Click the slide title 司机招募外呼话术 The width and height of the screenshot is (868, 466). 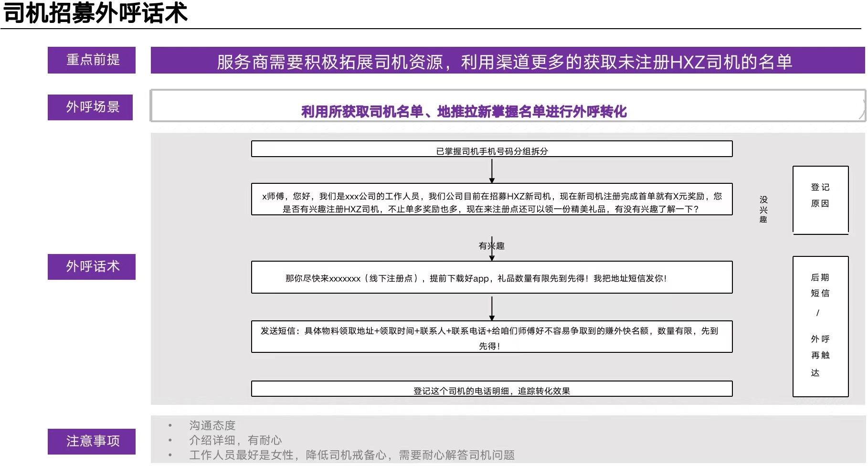coord(95,13)
